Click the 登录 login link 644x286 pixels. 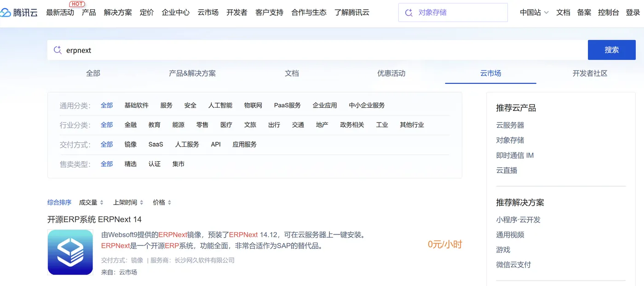[633, 12]
